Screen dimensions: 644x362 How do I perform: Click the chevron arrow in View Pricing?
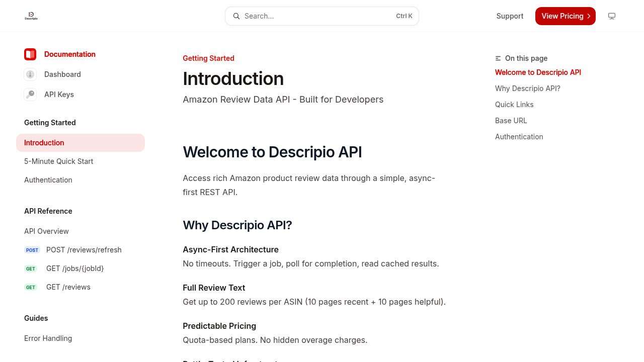click(x=589, y=16)
